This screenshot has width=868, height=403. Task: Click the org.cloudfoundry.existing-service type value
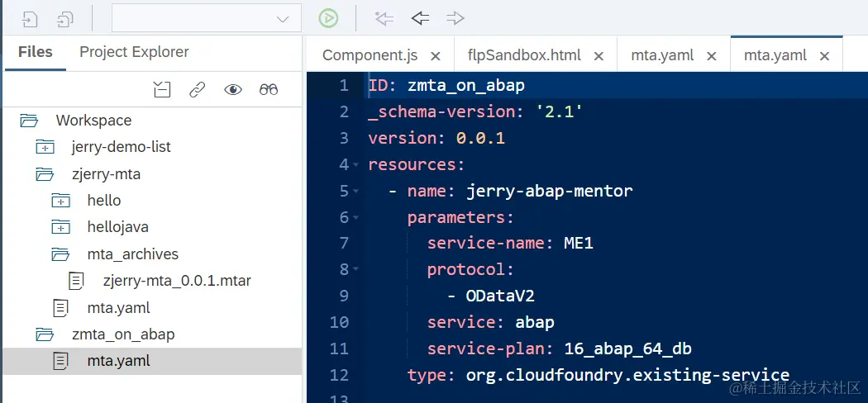[627, 376]
